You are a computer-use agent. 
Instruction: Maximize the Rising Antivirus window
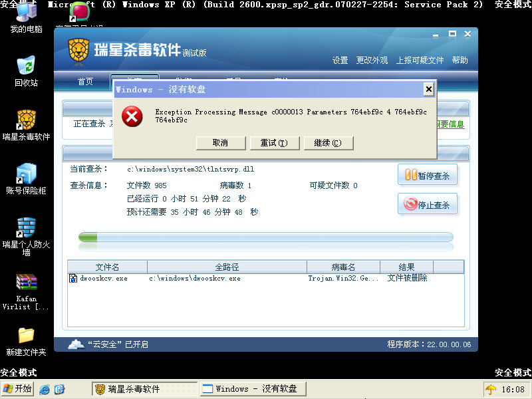(x=452, y=34)
